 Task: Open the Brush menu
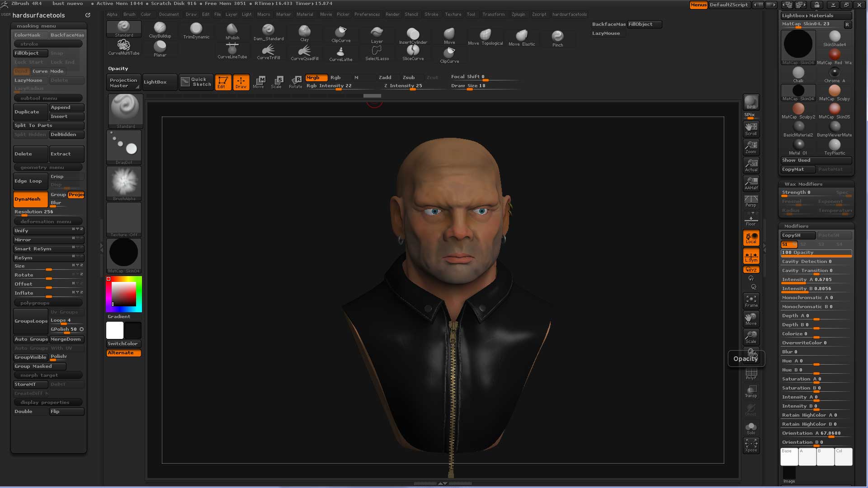coord(129,14)
